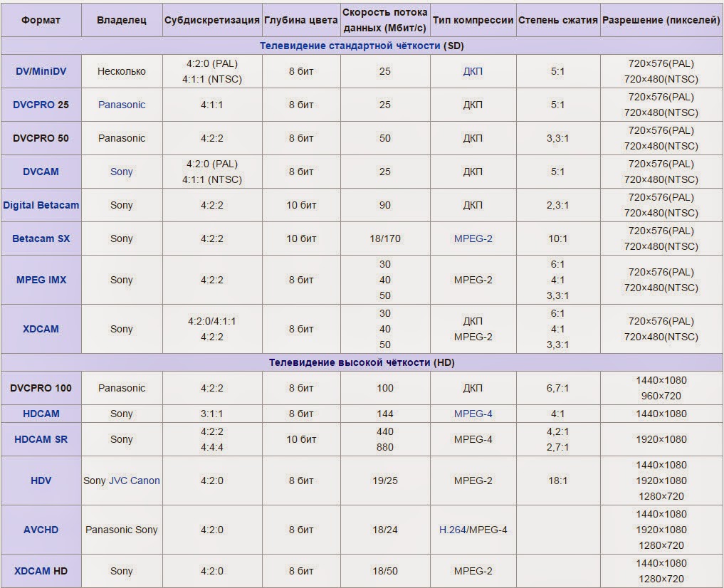
Task: Select the 4:4:4 subsampling in HDCAM SR row
Action: click(x=212, y=447)
